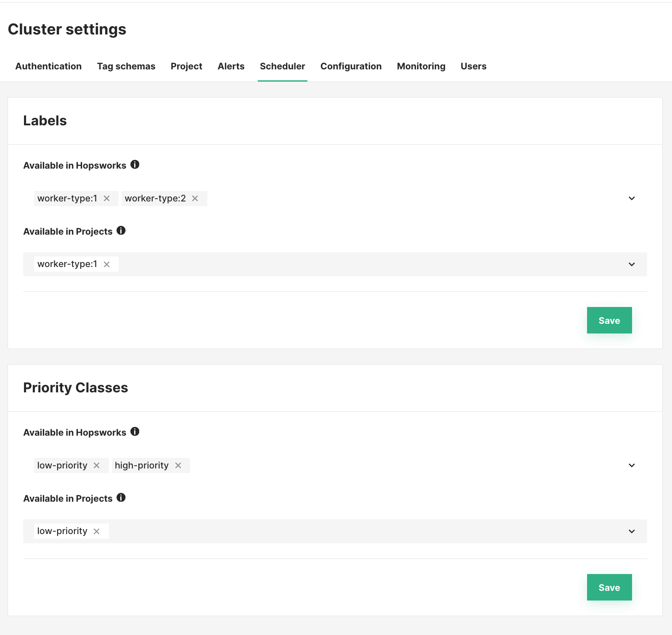This screenshot has height=635, width=672.
Task: Open the Configuration tab
Action: (351, 66)
